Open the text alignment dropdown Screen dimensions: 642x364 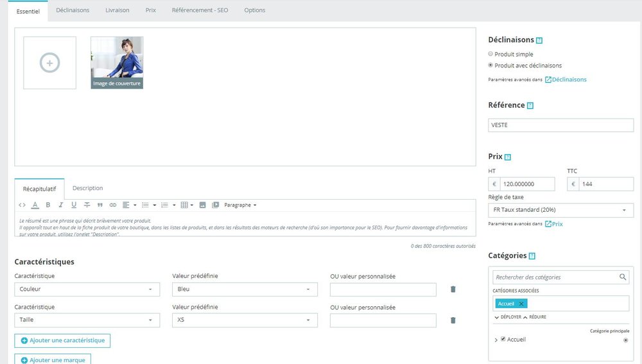[130, 205]
